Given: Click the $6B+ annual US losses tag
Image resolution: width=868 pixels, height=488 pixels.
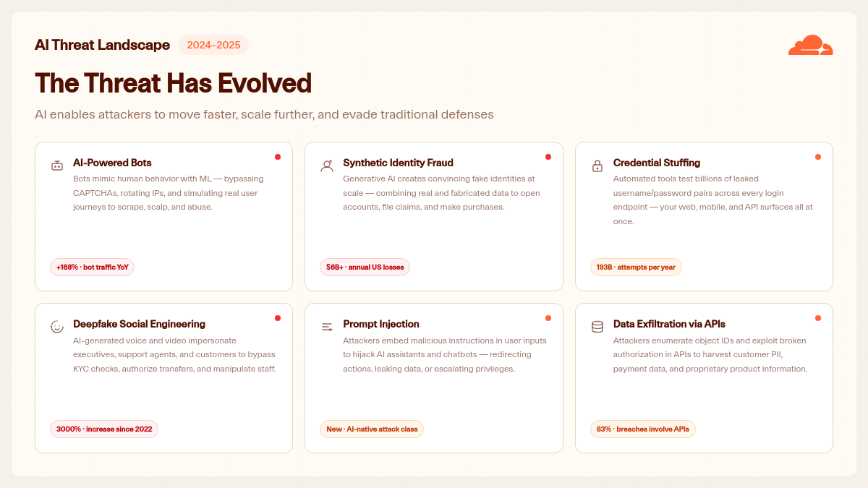Looking at the screenshot, I should [365, 267].
